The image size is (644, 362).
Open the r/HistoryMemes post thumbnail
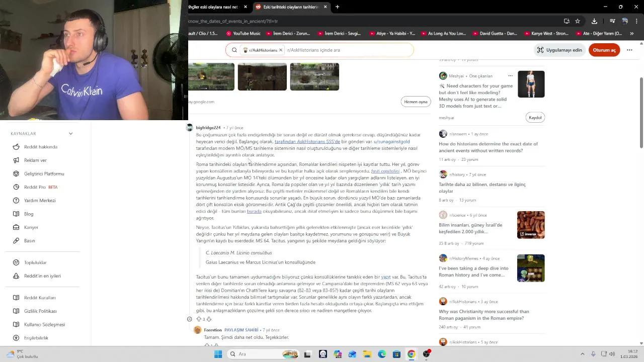tap(531, 268)
